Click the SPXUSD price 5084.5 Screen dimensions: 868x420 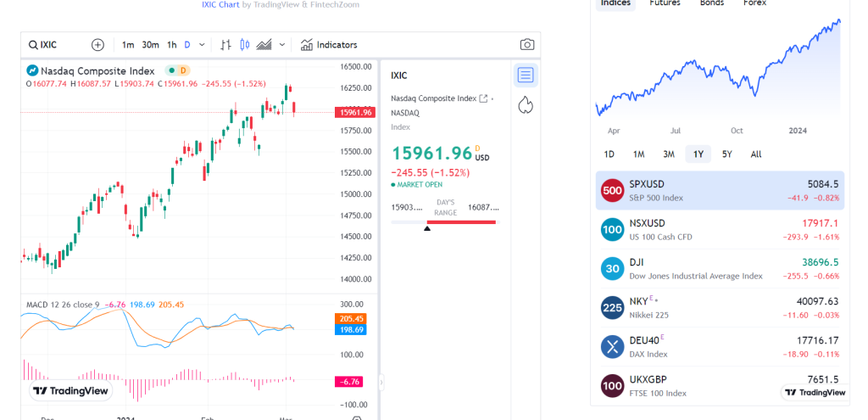823,184
